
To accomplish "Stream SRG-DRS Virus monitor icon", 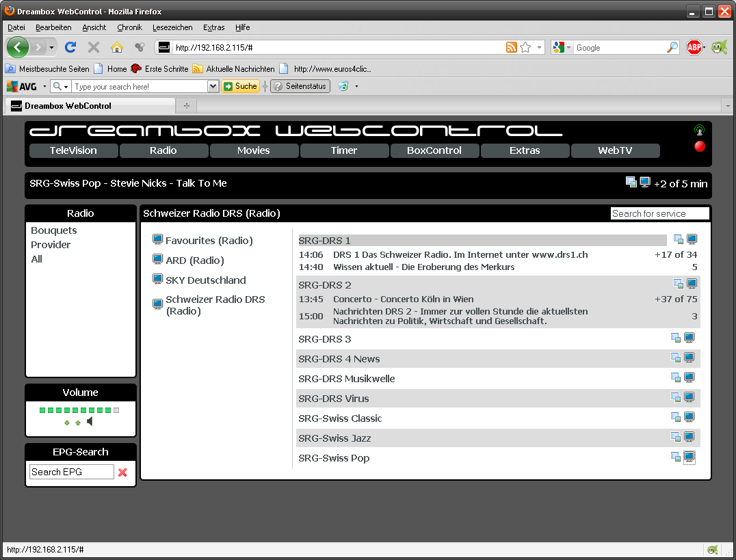I will pos(689,397).
